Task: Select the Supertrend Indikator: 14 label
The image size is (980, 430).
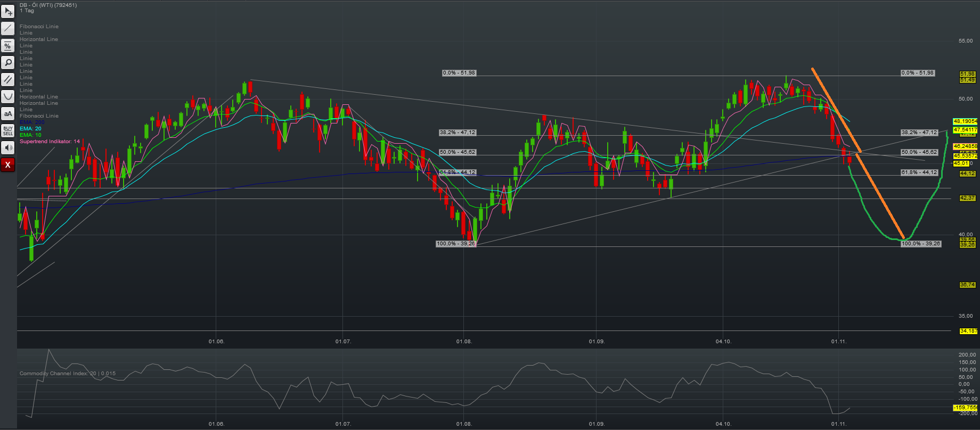Action: [50, 142]
